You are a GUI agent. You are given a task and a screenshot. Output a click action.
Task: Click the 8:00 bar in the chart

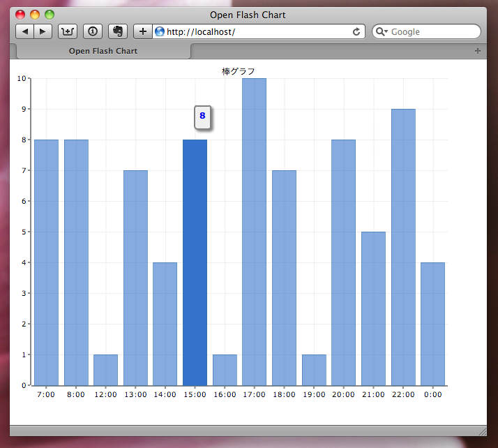[76, 262]
